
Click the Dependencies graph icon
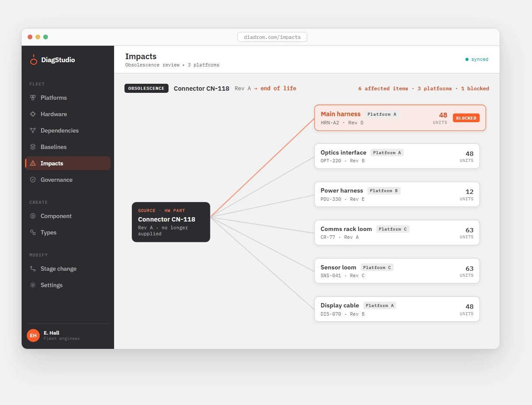(x=33, y=131)
